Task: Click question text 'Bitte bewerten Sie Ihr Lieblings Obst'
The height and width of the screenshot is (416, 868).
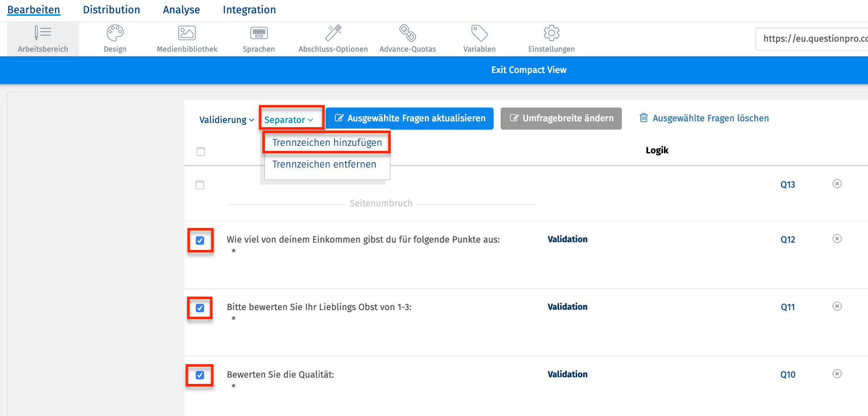Action: 319,307
